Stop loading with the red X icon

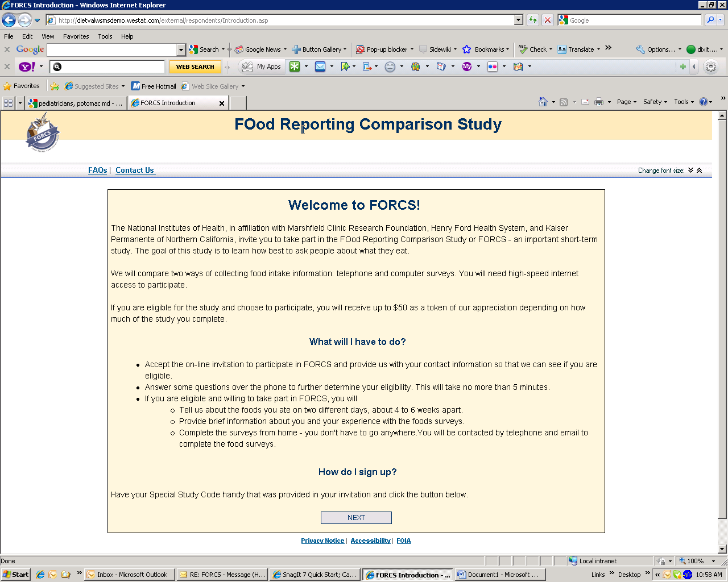click(547, 20)
